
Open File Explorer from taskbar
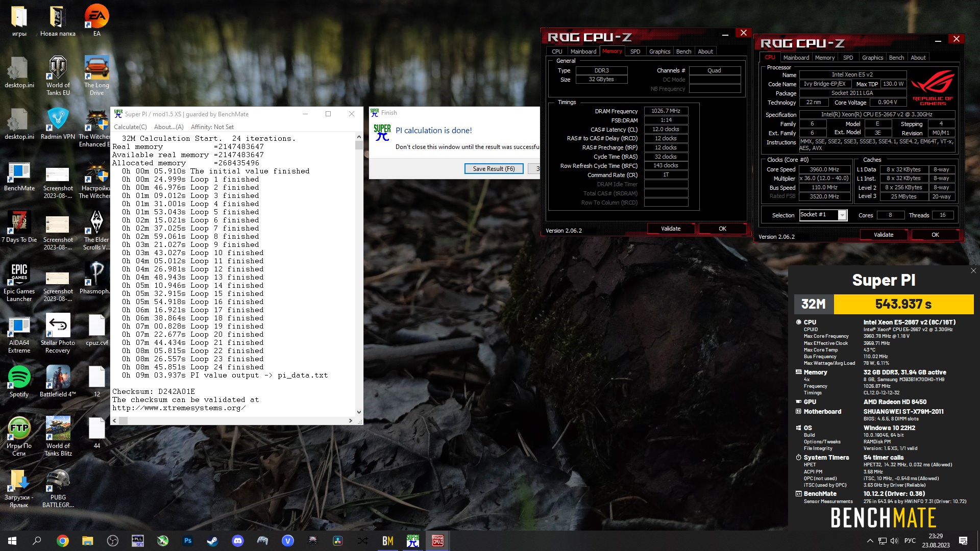coord(87,541)
